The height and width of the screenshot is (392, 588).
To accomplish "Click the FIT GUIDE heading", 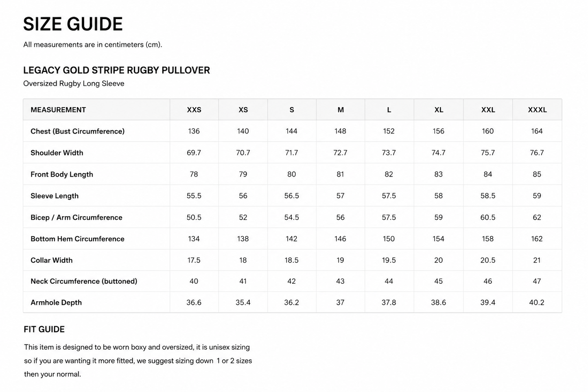I will (44, 329).
